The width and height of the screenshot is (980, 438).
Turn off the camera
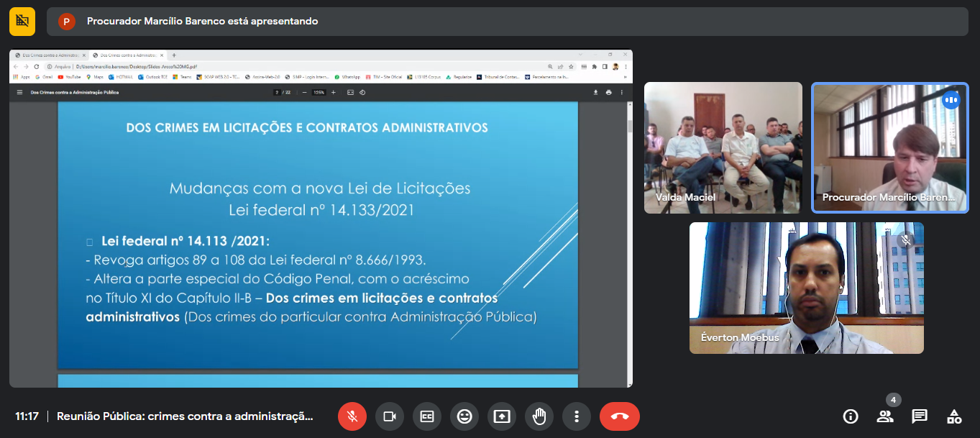390,416
